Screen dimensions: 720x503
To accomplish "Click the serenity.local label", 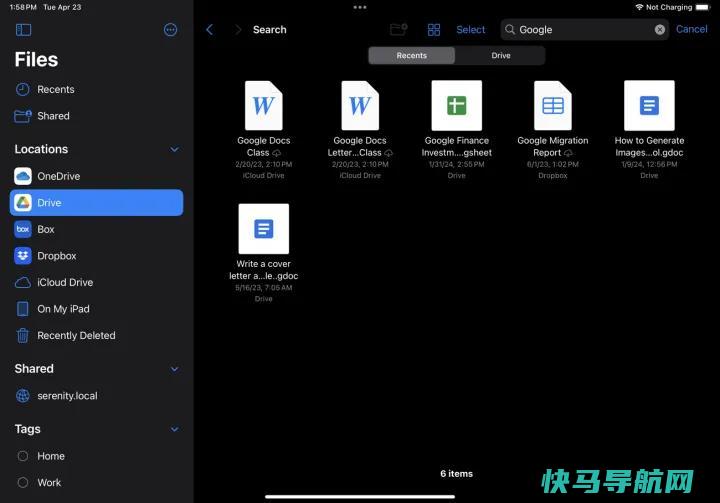I will click(x=68, y=396).
